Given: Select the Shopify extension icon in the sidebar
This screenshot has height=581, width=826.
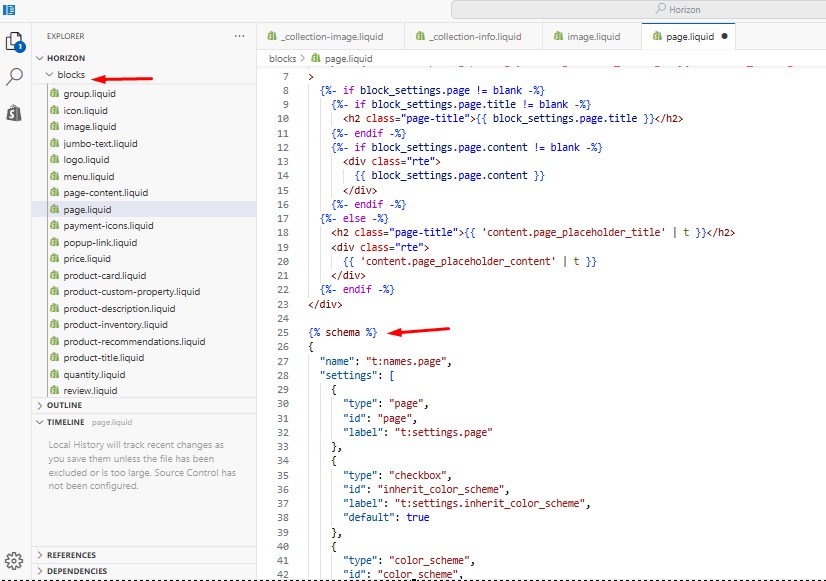Looking at the screenshot, I should (13, 113).
